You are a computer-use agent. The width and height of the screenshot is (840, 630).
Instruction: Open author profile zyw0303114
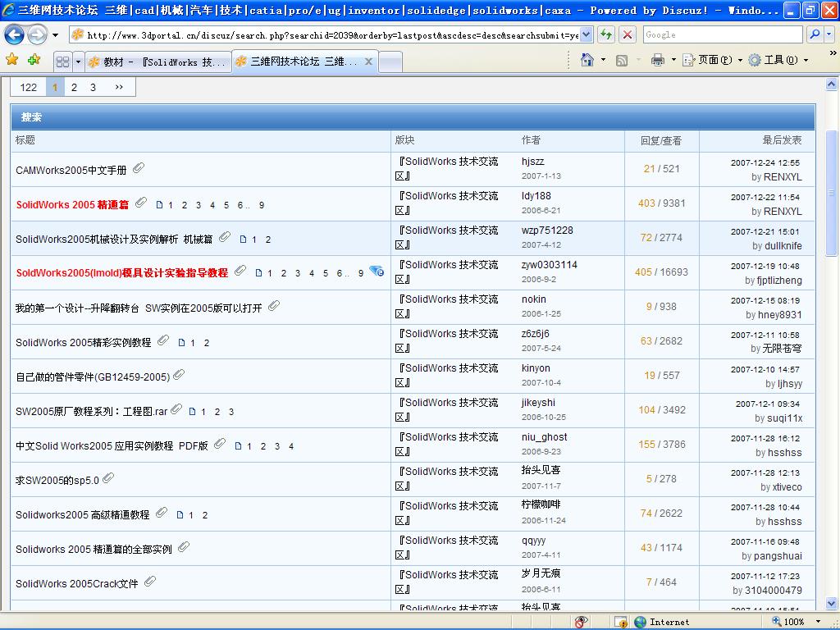549,265
